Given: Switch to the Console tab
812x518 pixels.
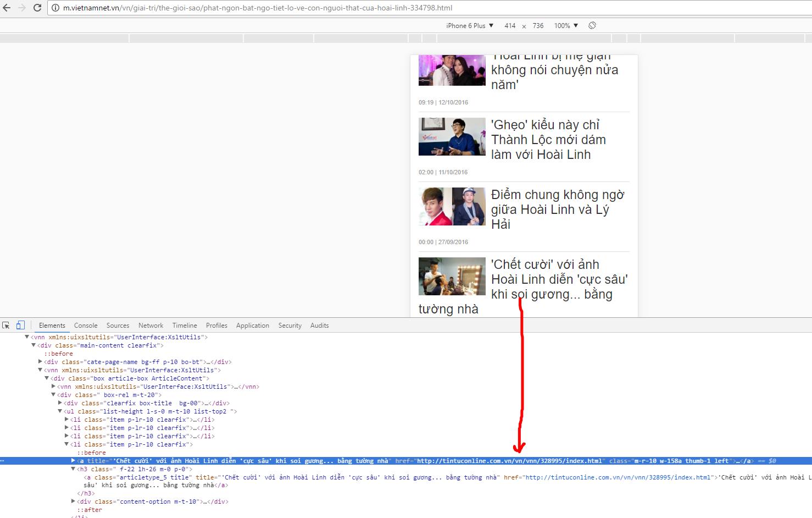Looking at the screenshot, I should tap(86, 326).
